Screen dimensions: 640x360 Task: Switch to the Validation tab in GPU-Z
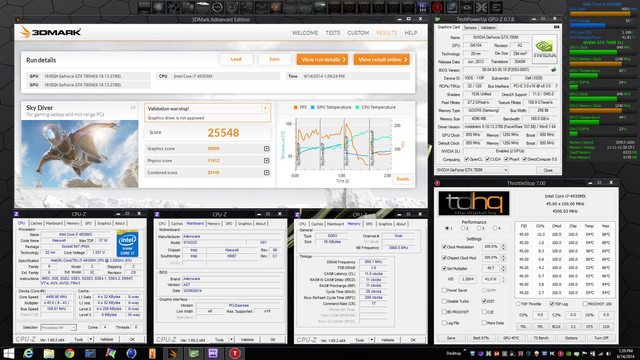click(x=488, y=27)
